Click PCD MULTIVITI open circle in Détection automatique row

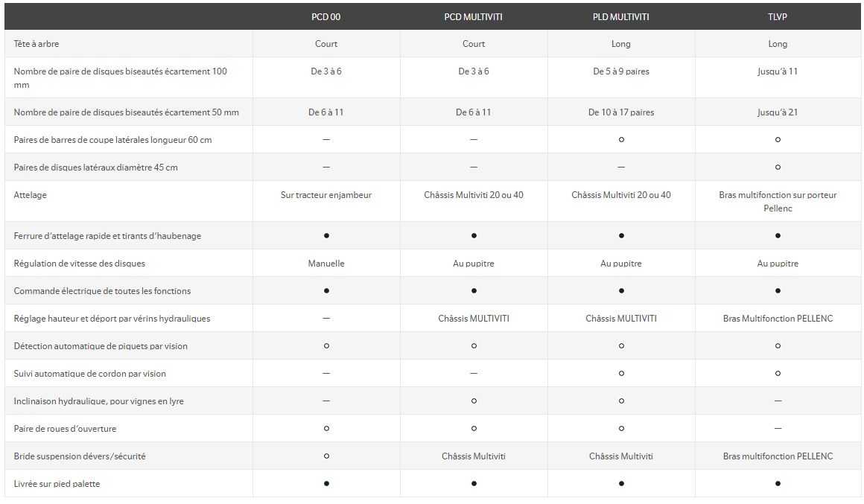tap(474, 346)
